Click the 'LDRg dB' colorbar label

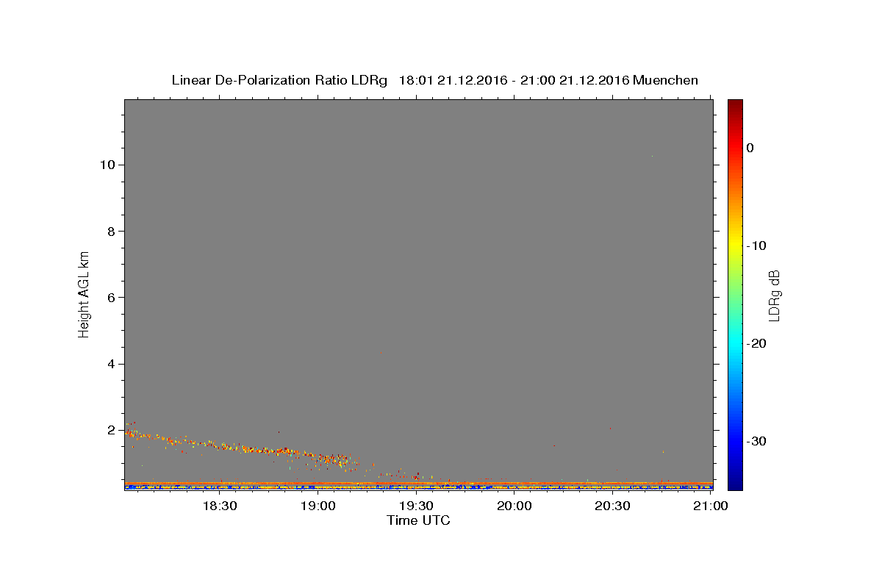(x=773, y=295)
